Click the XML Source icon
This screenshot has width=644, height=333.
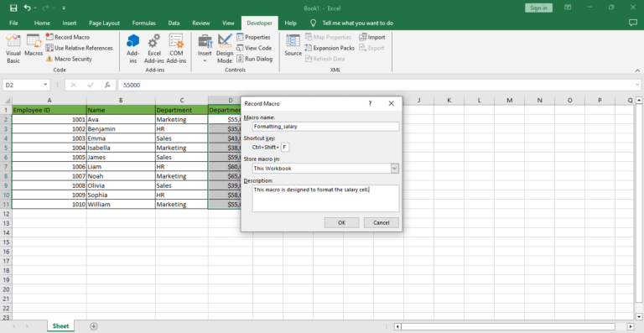(293, 45)
